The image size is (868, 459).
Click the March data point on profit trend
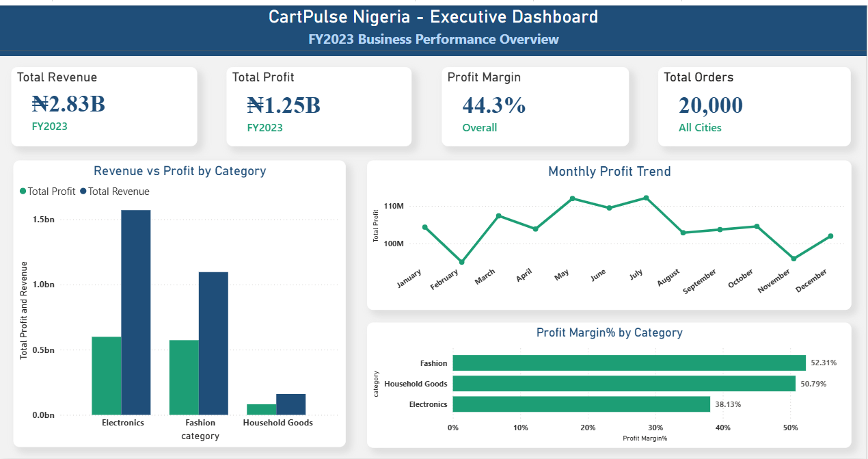click(498, 215)
